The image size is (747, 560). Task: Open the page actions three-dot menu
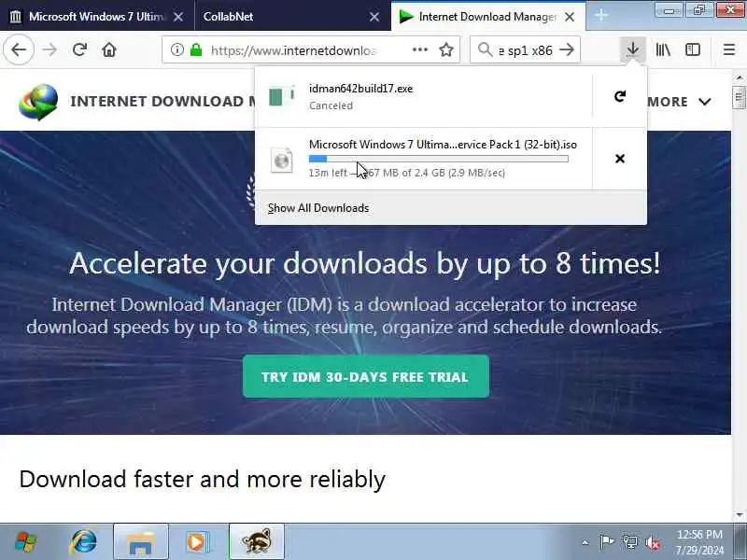pyautogui.click(x=419, y=49)
